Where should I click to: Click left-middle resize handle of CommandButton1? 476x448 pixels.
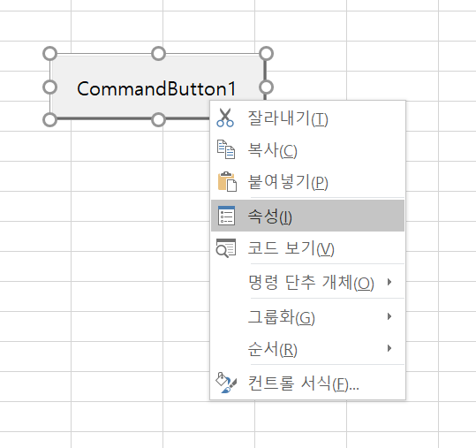point(50,87)
